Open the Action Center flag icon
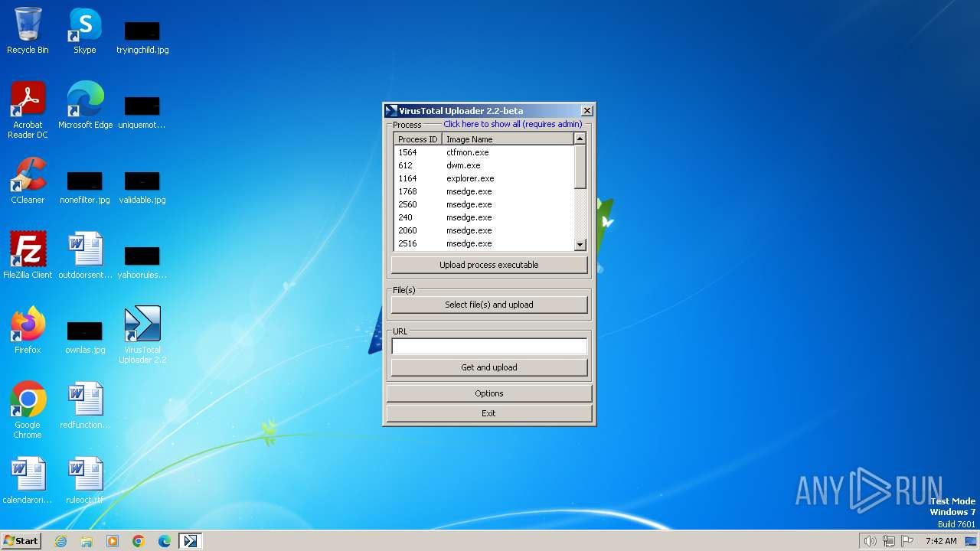Screen dimensions: 980x551 point(907,541)
